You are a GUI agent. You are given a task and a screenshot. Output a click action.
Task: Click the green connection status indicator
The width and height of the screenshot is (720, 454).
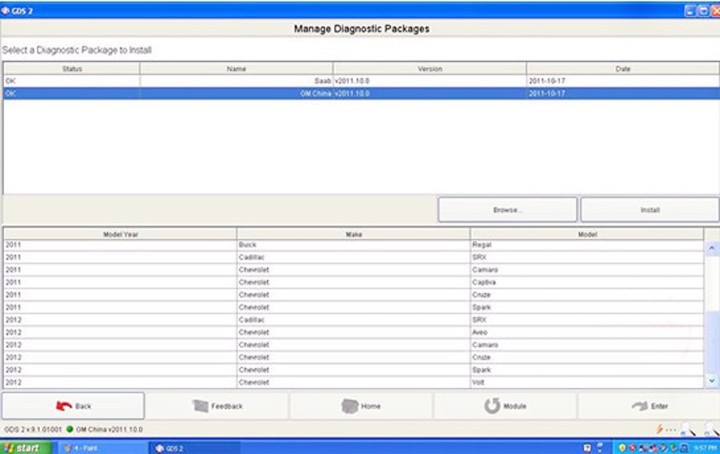tap(70, 429)
